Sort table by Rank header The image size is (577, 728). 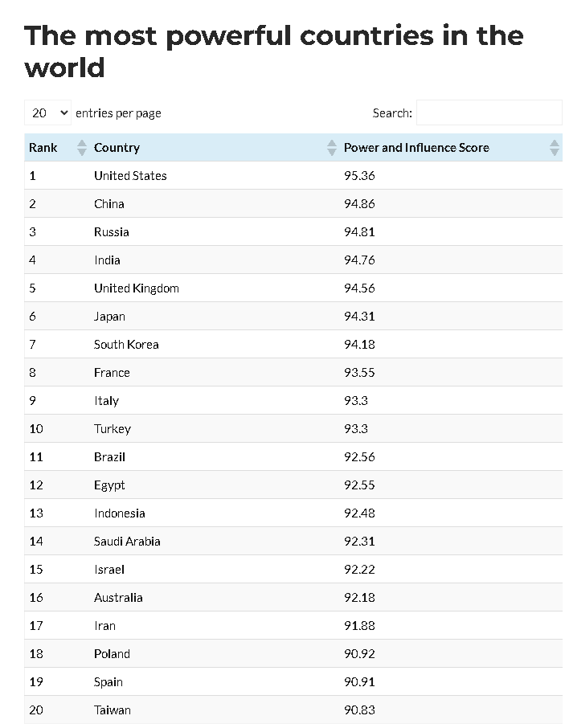[43, 148]
